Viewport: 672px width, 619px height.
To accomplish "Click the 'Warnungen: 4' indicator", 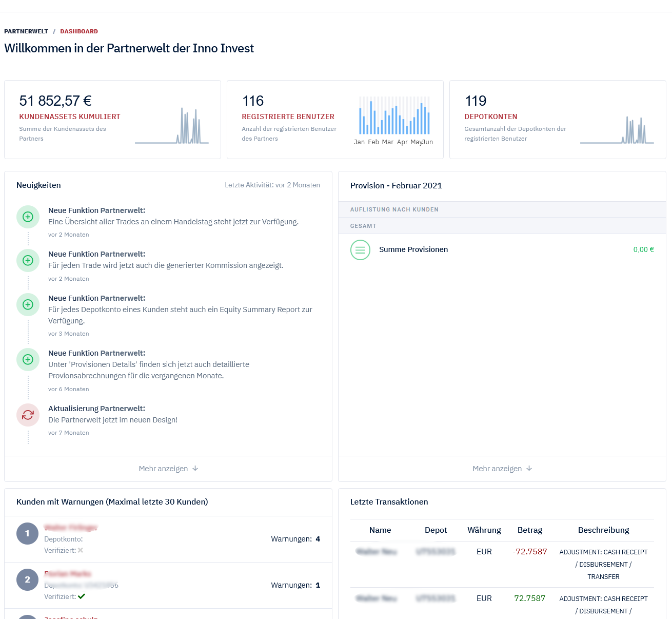I will tap(295, 539).
